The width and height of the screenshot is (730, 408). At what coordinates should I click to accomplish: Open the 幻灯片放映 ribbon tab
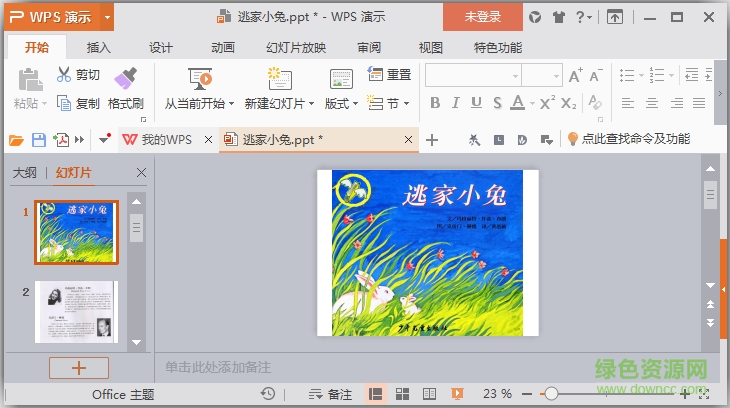296,48
